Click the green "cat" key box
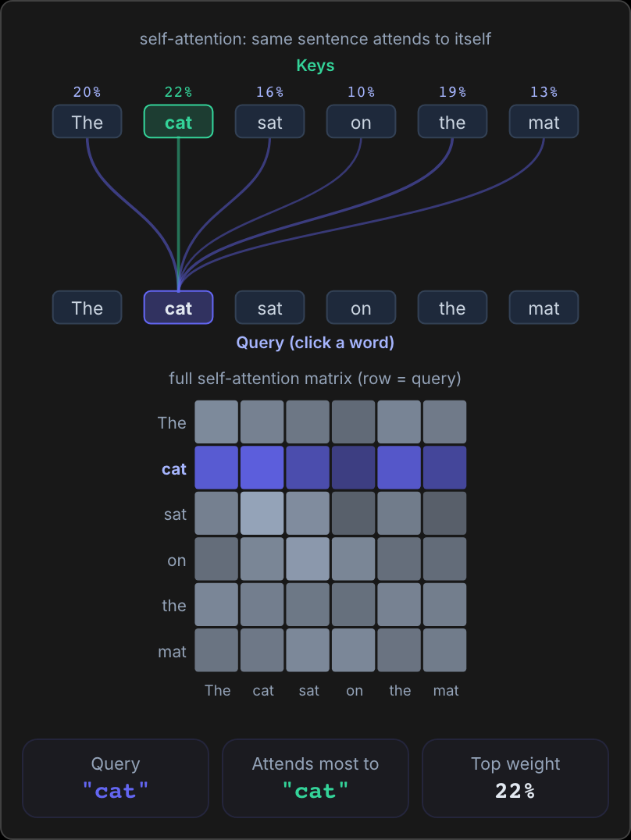The height and width of the screenshot is (840, 631). 179,122
